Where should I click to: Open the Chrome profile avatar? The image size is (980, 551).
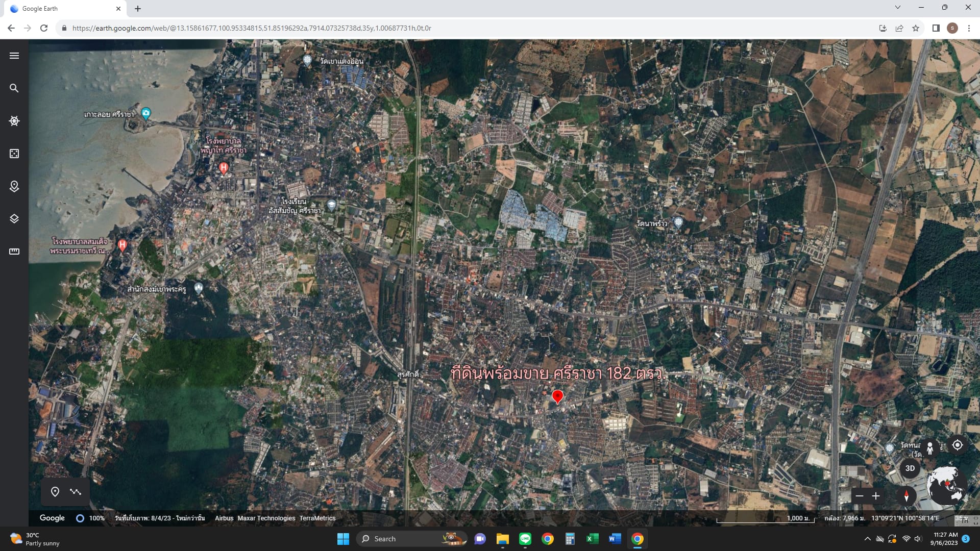952,28
